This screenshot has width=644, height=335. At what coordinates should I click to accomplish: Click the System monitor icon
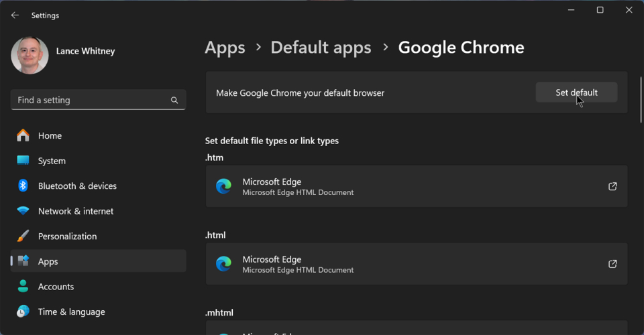click(23, 160)
